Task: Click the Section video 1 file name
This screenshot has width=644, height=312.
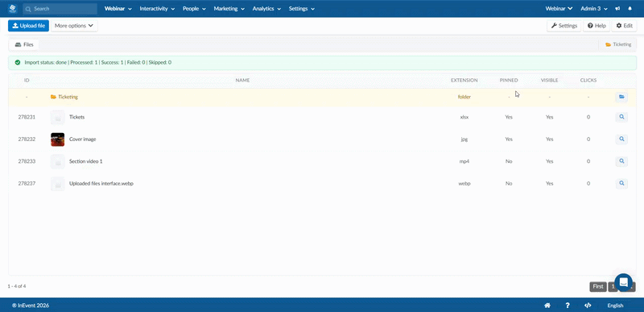Action: coord(86,161)
